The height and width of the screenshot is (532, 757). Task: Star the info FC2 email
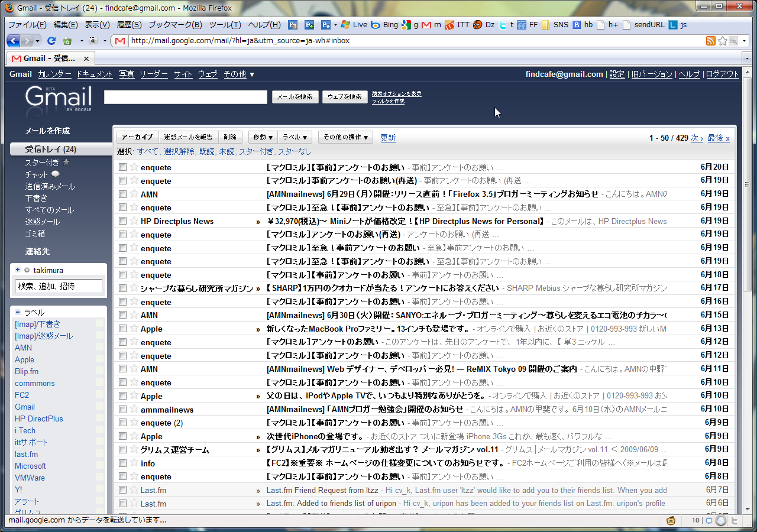click(x=134, y=463)
